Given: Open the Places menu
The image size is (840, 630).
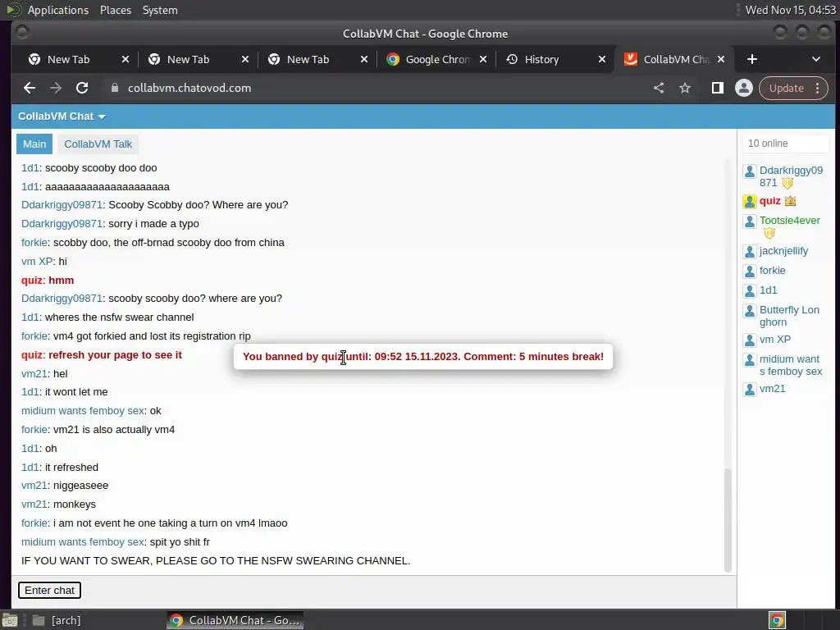Looking at the screenshot, I should [115, 10].
